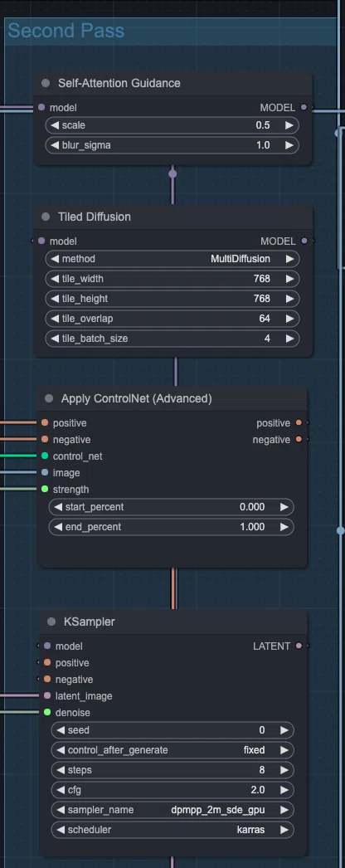345x868 pixels.
Task: Click Tiled Diffusion model input socket
Action: [x=41, y=241]
